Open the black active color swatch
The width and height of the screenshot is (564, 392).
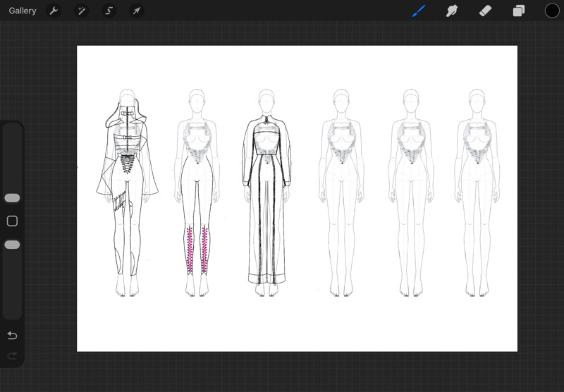(x=551, y=11)
